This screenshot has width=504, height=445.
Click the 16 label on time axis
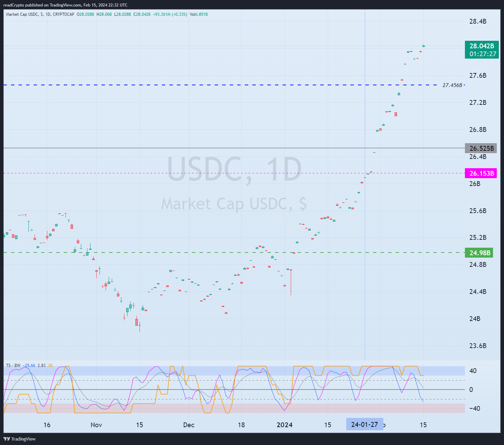(x=47, y=425)
